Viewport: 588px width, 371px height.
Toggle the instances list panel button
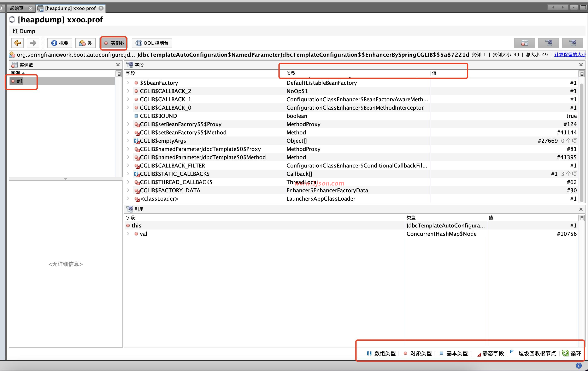click(524, 43)
